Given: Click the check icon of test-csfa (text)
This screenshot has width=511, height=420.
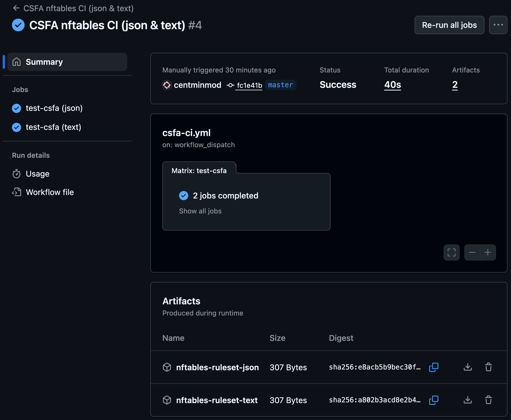Looking at the screenshot, I should (17, 127).
